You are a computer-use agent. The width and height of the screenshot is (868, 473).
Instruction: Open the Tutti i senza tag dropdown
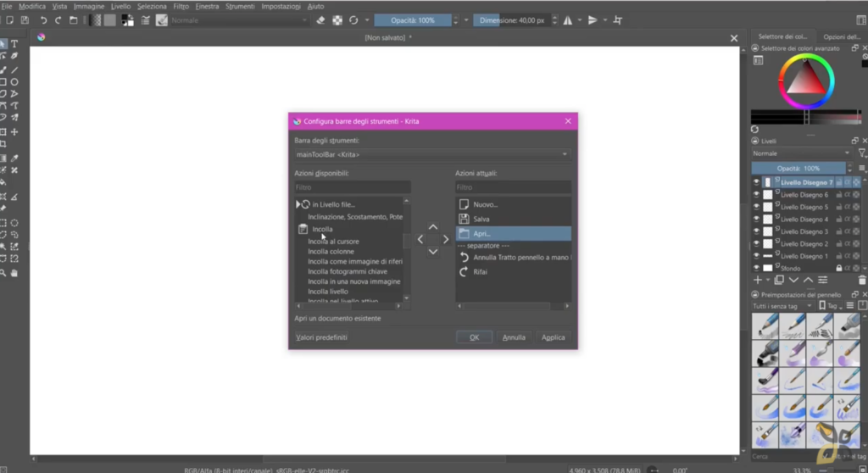(x=782, y=306)
